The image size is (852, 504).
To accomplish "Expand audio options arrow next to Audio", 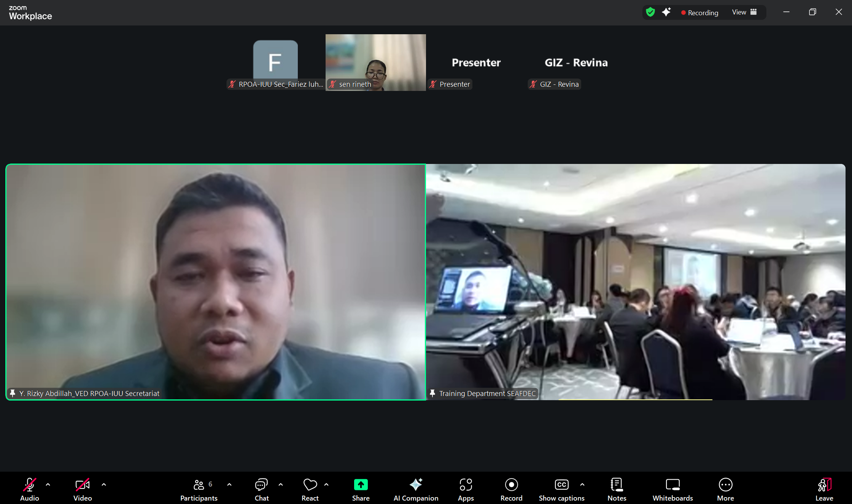I will pyautogui.click(x=48, y=485).
